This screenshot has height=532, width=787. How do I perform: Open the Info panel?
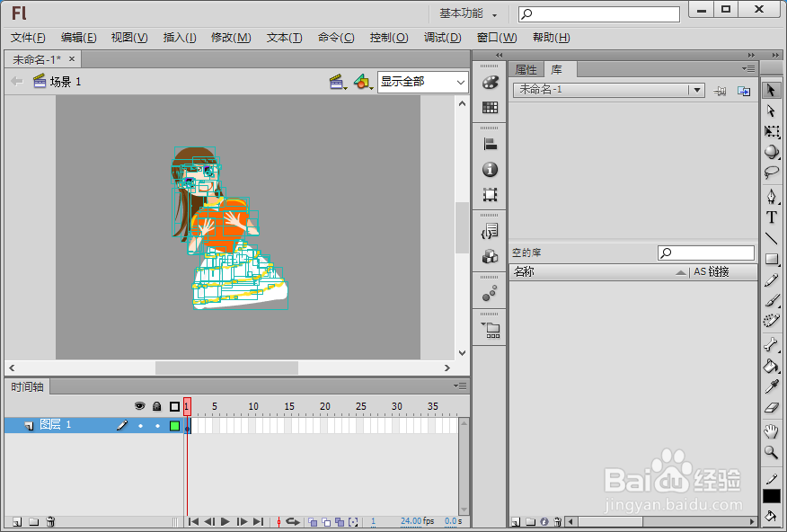(x=490, y=170)
